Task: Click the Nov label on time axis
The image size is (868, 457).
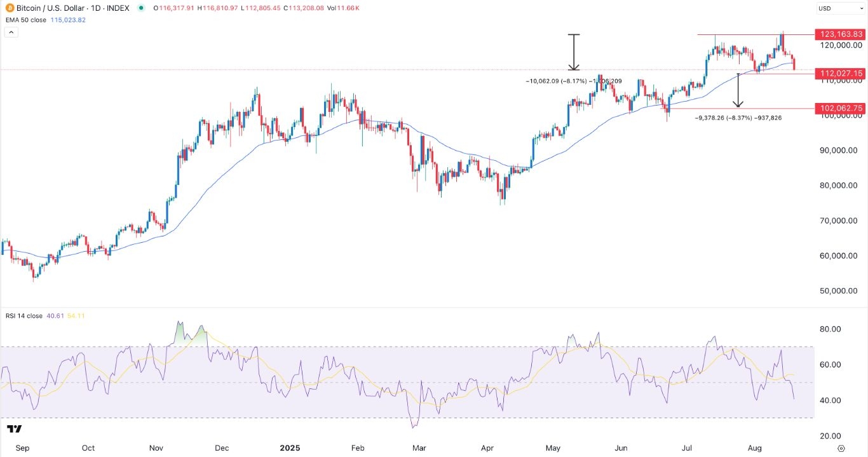Action: pos(156,448)
